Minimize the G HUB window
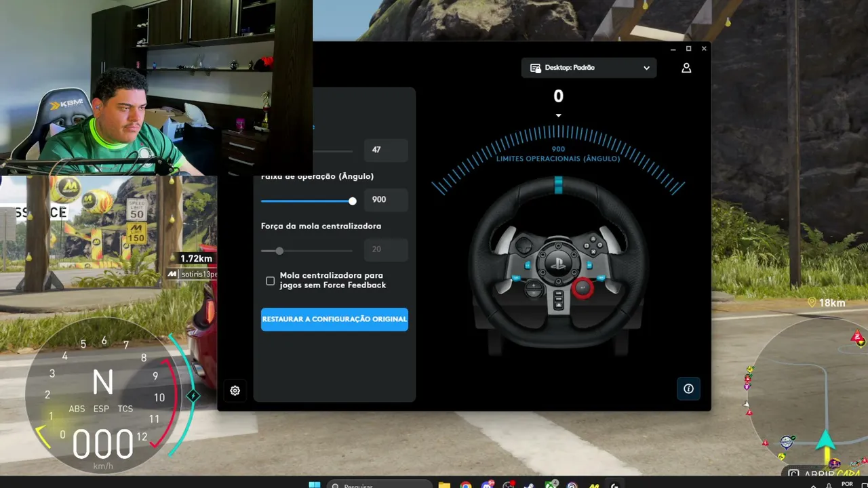Screen dimensions: 868x488 673,49
